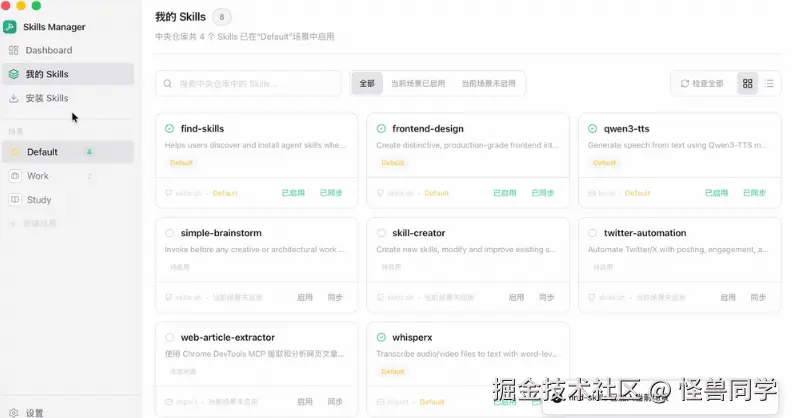
Task: Click the 检查全部 refresh button
Action: tap(702, 83)
